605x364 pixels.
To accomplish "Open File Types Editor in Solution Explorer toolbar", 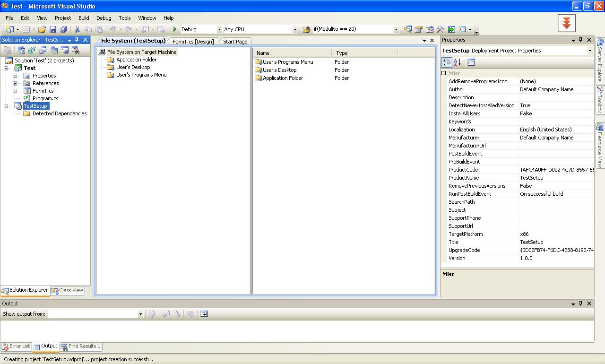I will coord(43,50).
